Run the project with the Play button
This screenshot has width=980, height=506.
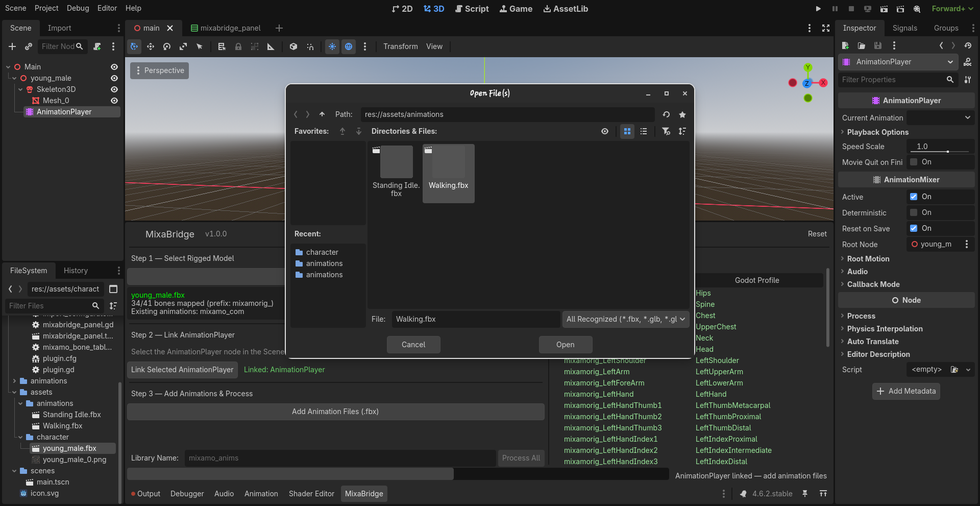[818, 9]
